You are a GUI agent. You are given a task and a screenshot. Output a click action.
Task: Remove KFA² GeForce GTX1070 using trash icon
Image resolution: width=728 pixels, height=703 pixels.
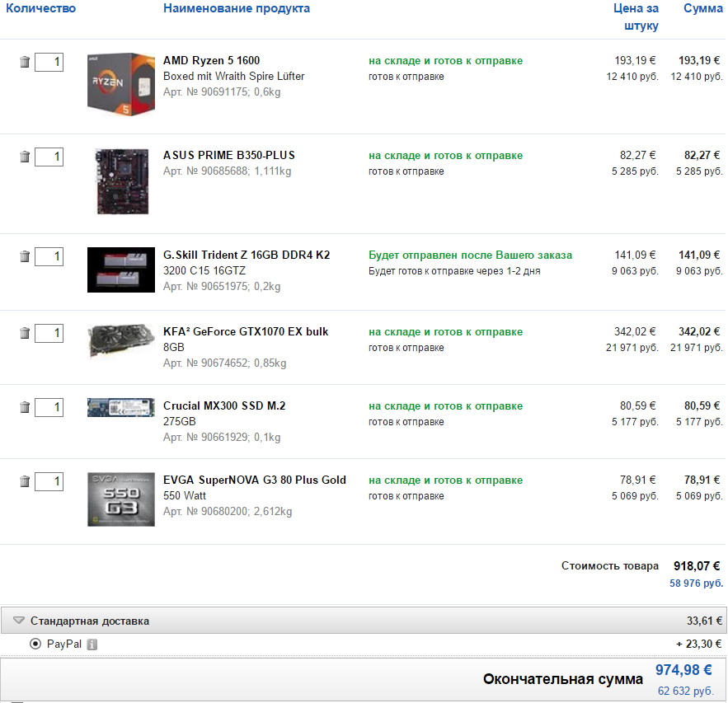[25, 333]
